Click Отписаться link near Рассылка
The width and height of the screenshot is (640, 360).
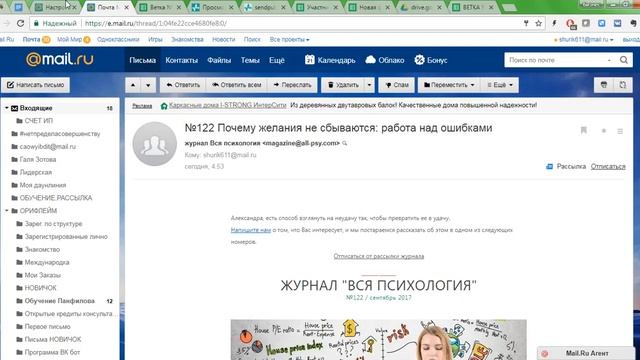[608, 167]
